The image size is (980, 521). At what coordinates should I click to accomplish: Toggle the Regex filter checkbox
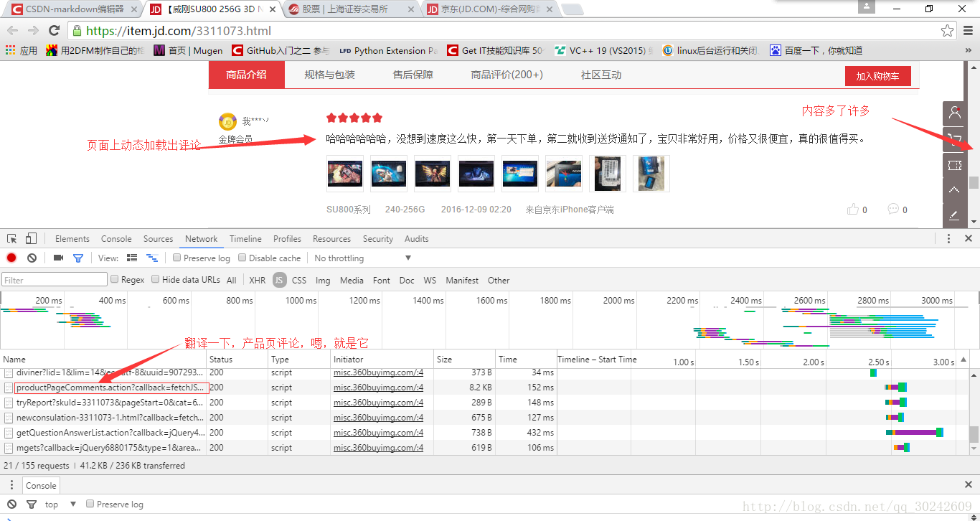coord(114,279)
